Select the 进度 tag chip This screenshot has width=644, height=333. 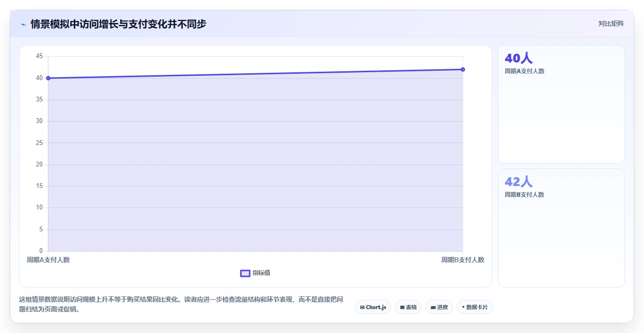[439, 307]
